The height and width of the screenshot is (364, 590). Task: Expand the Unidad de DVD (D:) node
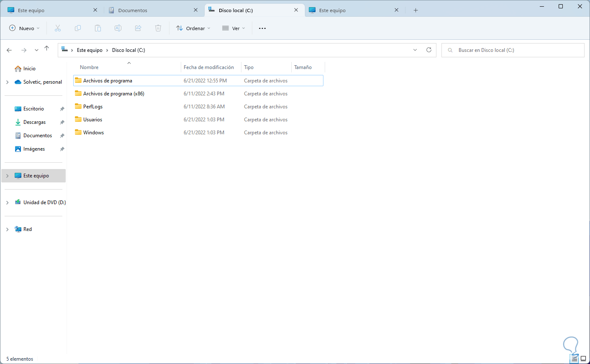[x=8, y=203]
